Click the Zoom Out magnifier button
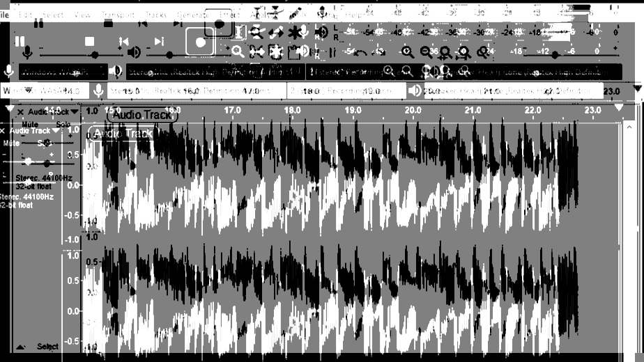 [x=426, y=52]
